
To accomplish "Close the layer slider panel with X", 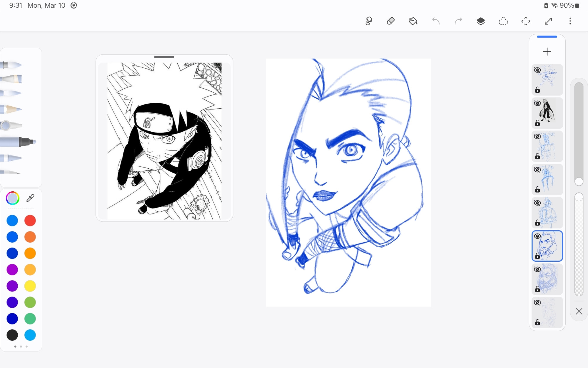I will pyautogui.click(x=579, y=311).
